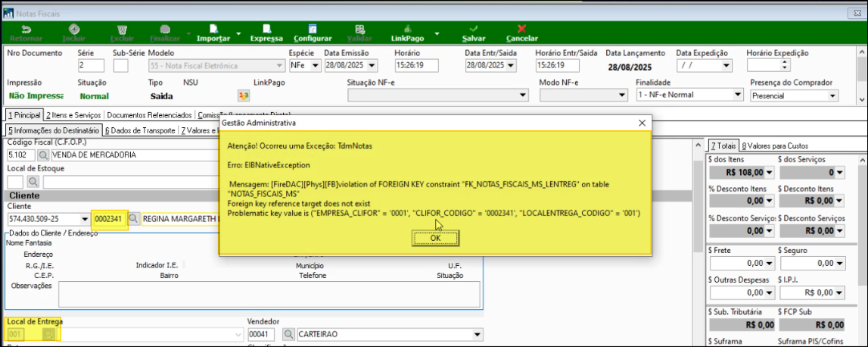The width and height of the screenshot is (868, 347).
Task: Open the Documentos Referenciados tab
Action: [x=150, y=115]
